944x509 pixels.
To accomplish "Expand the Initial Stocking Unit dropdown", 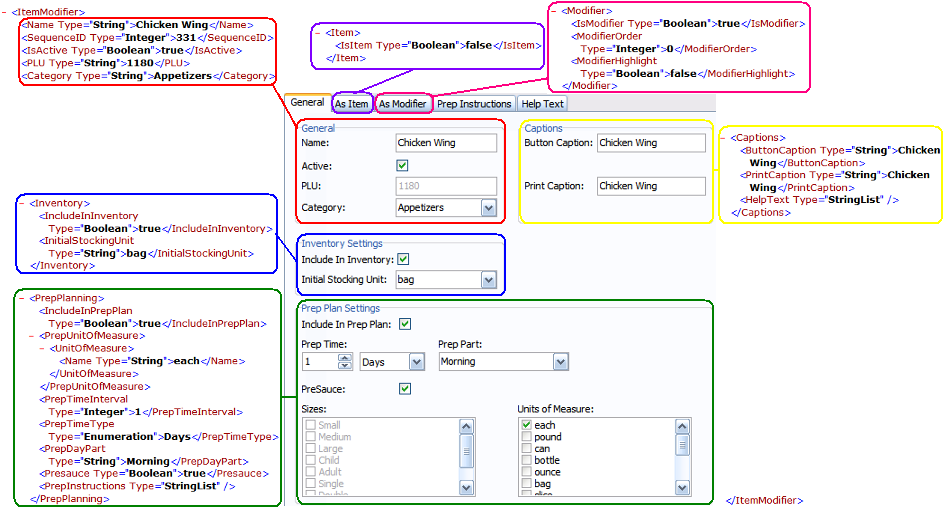I will click(488, 280).
